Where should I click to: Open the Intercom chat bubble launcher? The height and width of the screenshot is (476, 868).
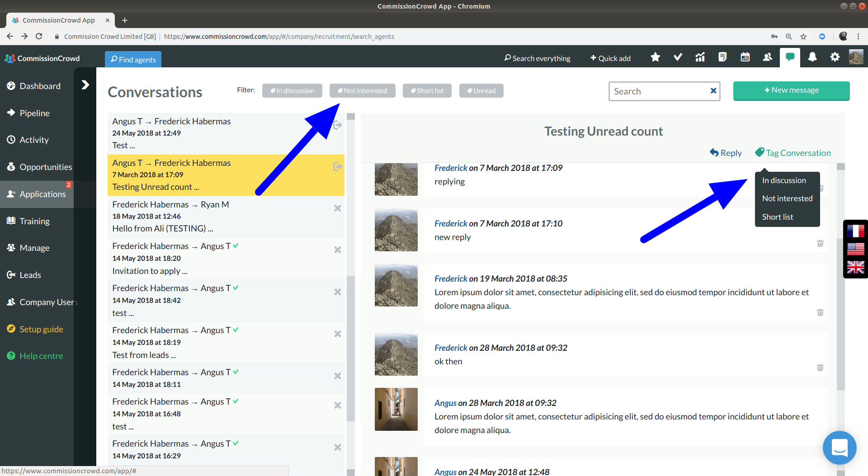[x=839, y=448]
